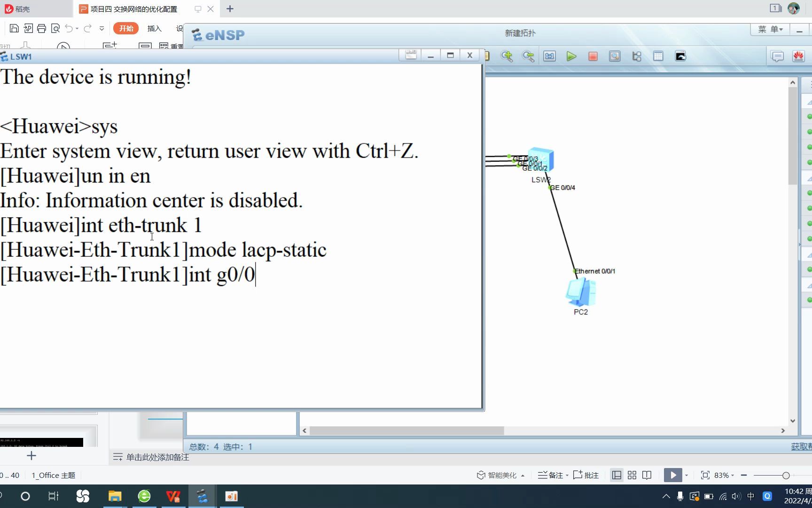Viewport: 812px width, 508px height.
Task: Expand the undo history dropdown arrow
Action: click(77, 29)
